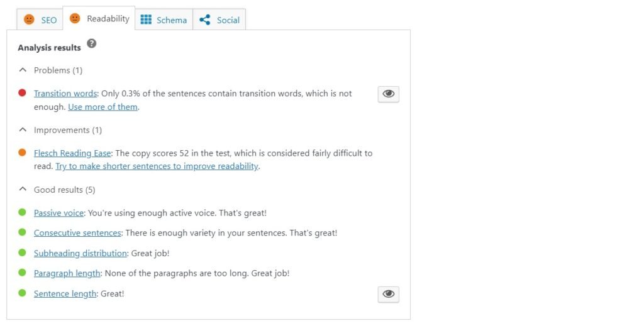This screenshot has height=331, width=644.
Task: Click the Readability tab face icon
Action: 75,19
